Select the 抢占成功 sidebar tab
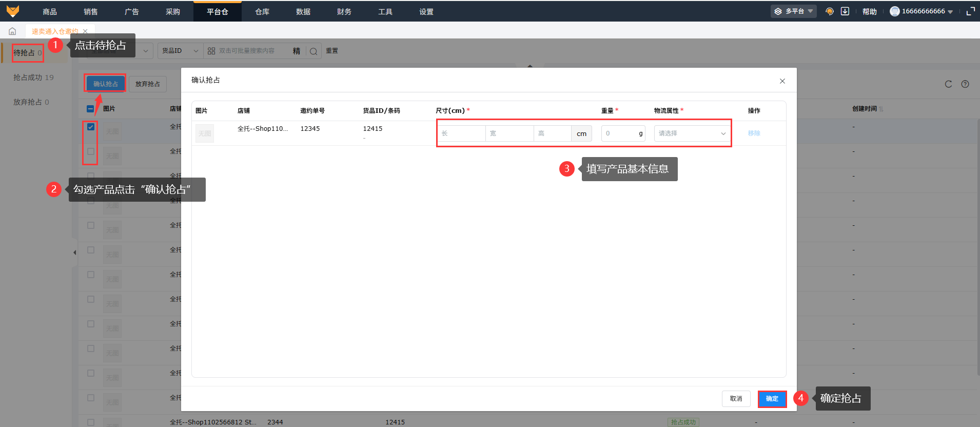 coord(33,77)
